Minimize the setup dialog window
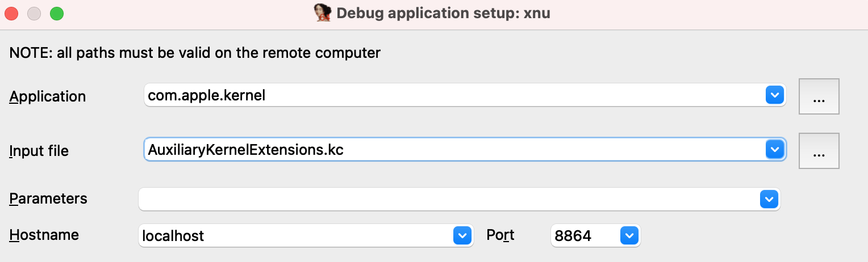This screenshot has width=868, height=262. point(34,13)
